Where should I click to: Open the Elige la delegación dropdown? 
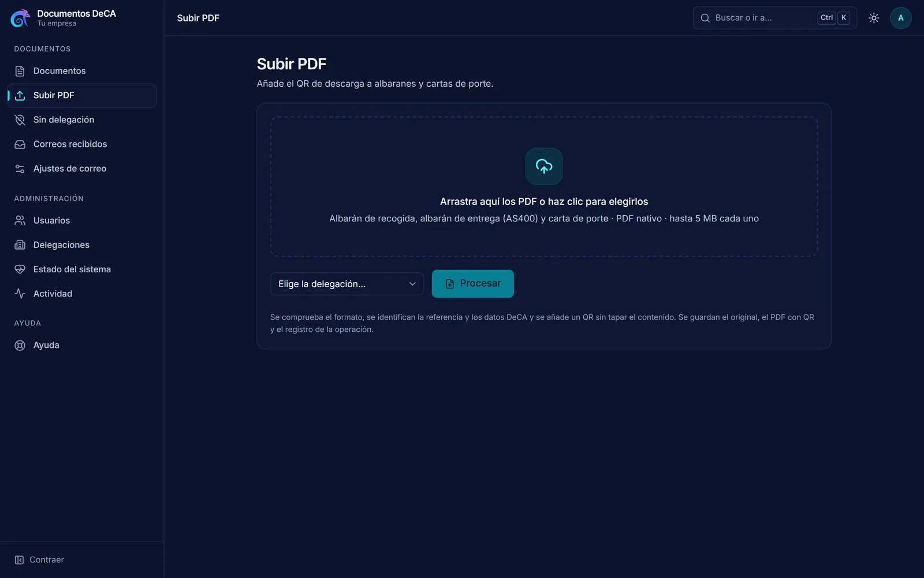click(347, 284)
